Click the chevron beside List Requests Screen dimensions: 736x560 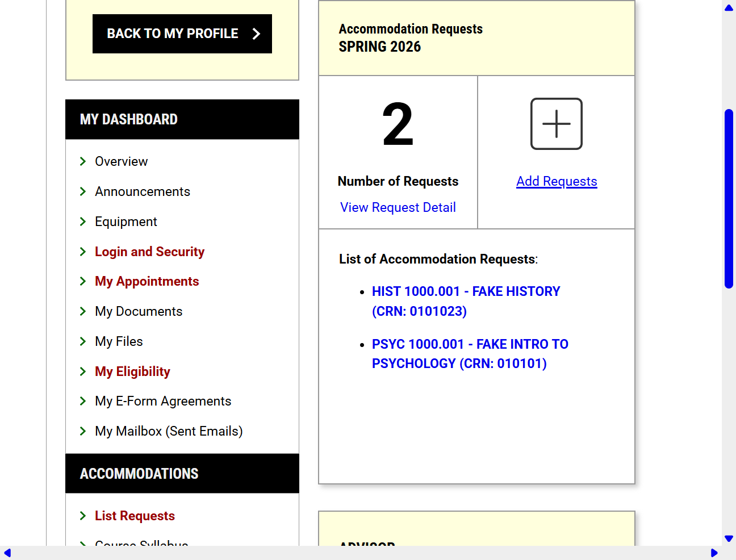click(83, 516)
